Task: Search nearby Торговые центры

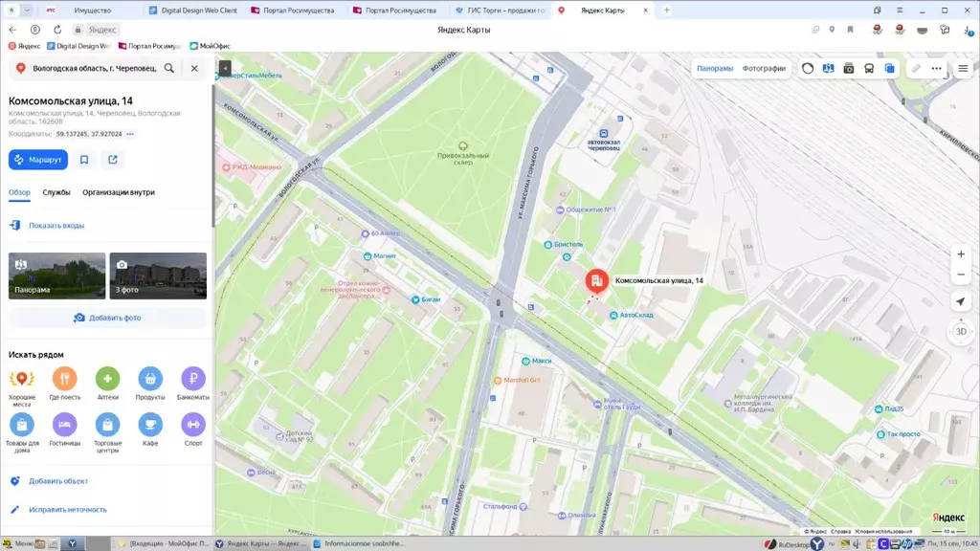Action: (107, 433)
